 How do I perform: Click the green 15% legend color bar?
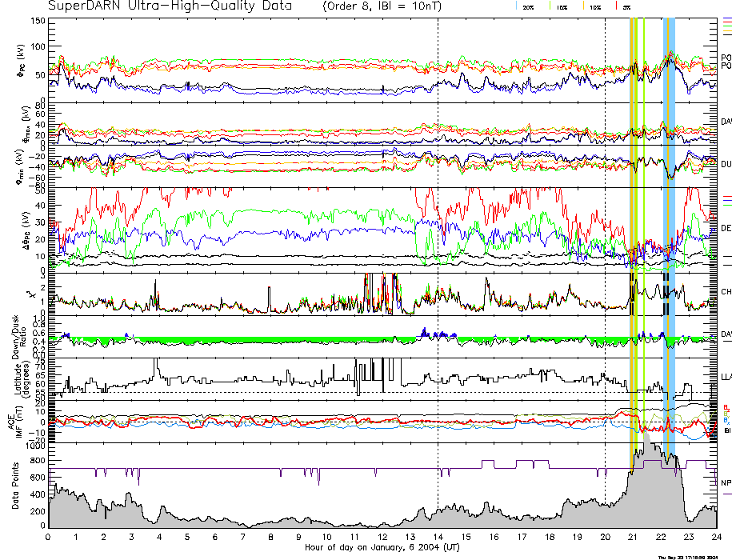551,6
